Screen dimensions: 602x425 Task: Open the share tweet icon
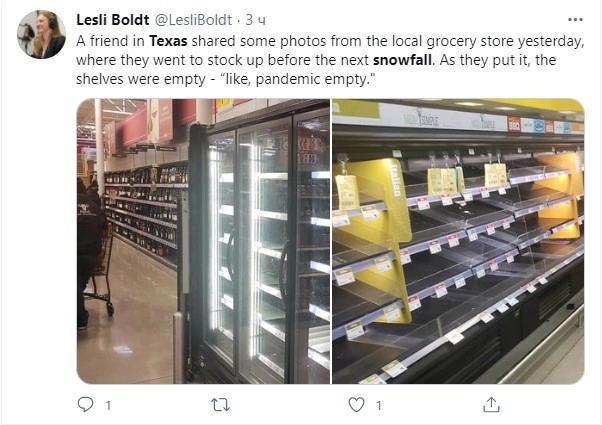pyautogui.click(x=490, y=405)
